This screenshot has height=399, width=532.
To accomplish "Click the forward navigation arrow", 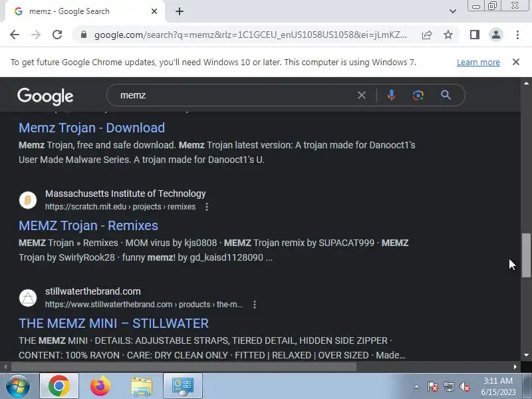I will point(36,35).
